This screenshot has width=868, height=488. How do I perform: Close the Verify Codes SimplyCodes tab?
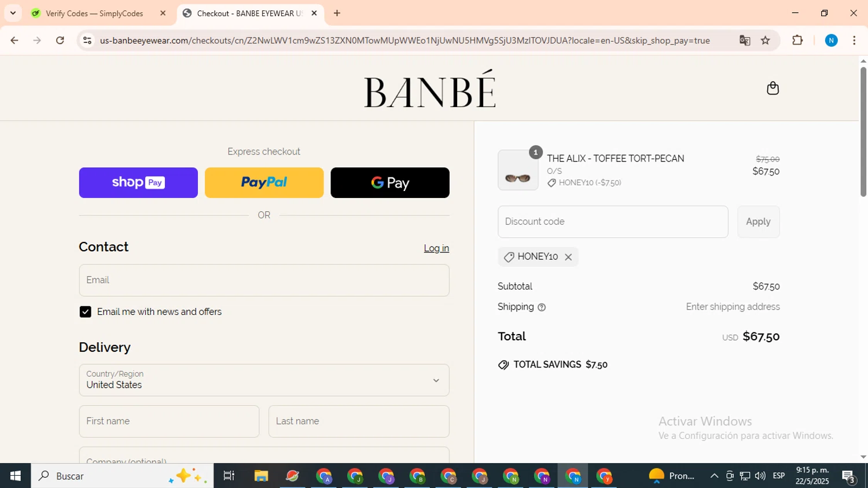click(163, 13)
